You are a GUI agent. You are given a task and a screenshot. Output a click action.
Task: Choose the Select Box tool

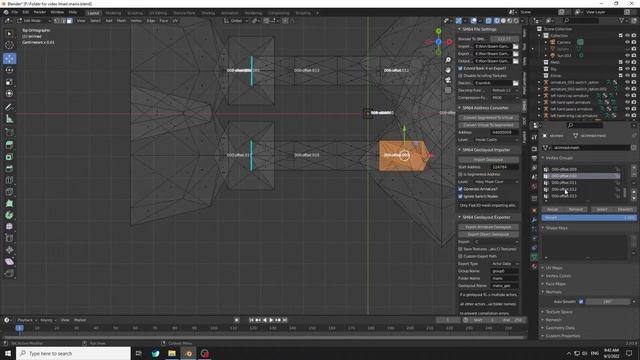point(9,34)
